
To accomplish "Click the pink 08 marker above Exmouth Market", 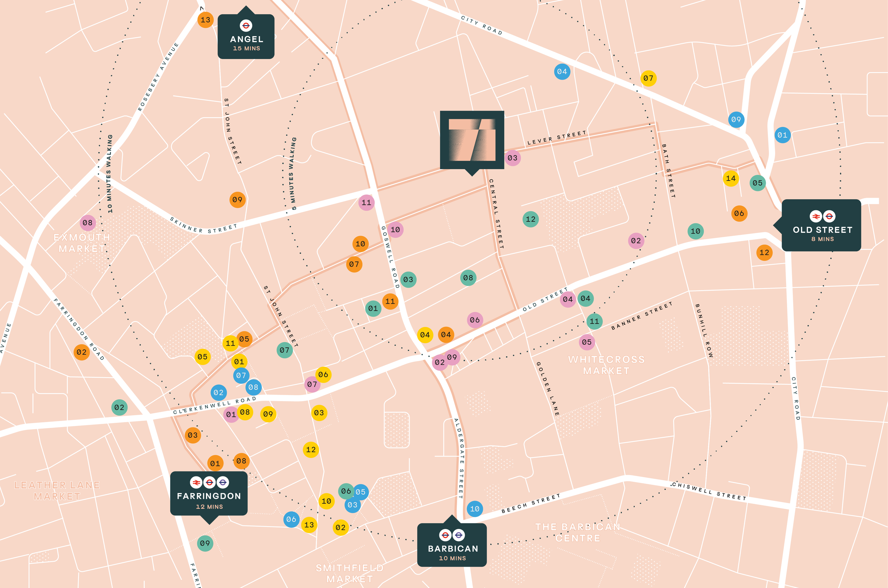I will (88, 223).
